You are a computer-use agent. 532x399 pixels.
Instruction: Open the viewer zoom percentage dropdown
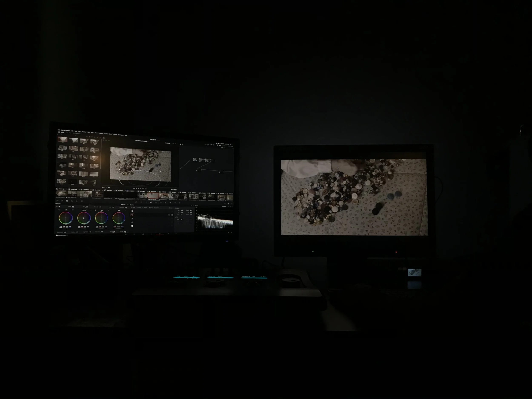[104, 138]
